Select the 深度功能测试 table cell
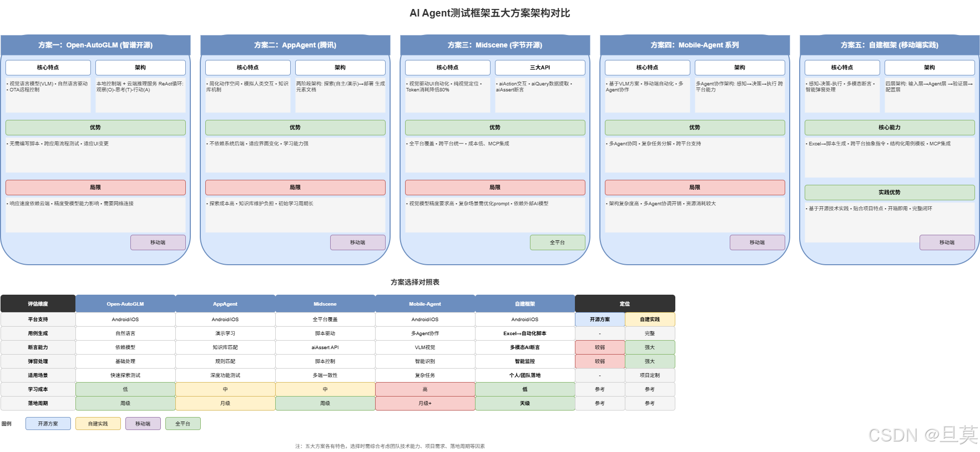The image size is (980, 452). tap(225, 375)
